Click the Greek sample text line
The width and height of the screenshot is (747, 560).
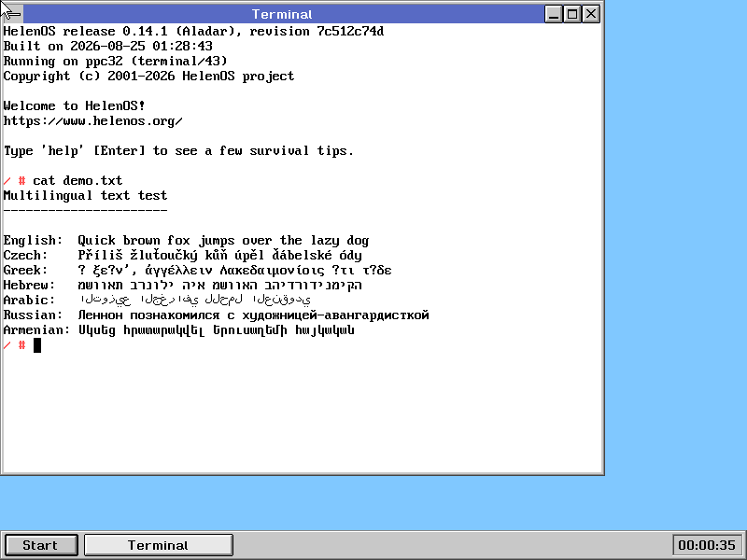(197, 271)
